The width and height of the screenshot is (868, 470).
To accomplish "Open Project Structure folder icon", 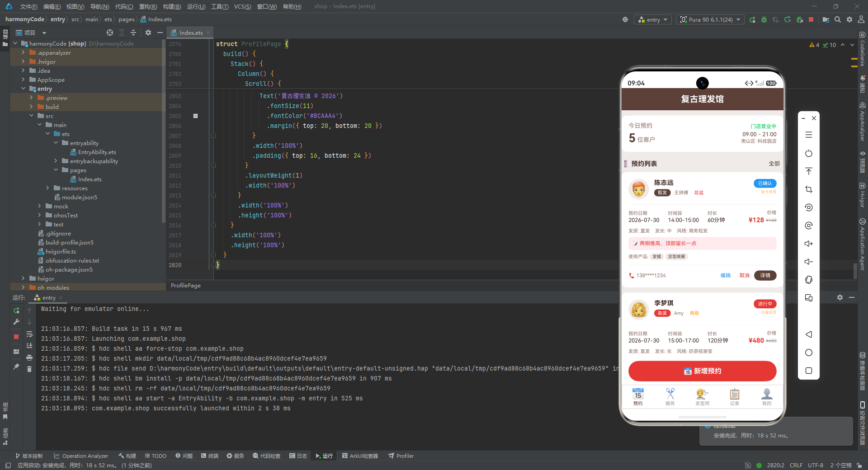I will 826,19.
